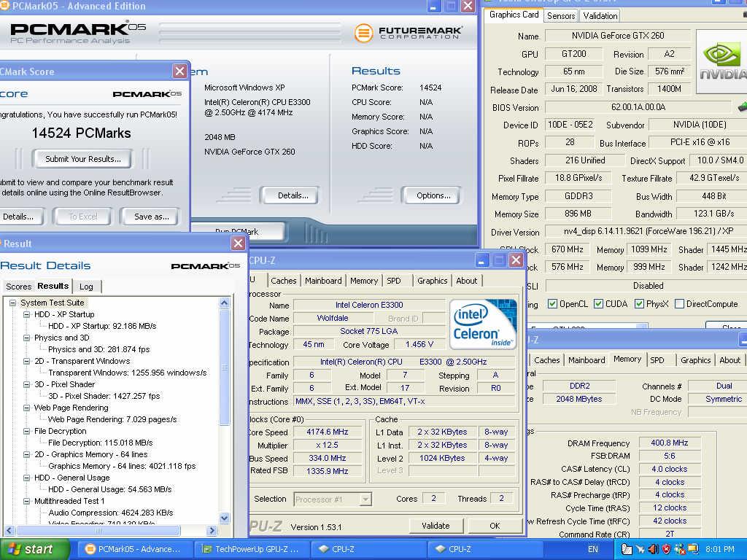747x560 pixels.
Task: Click the Run PCMark button
Action: point(237,232)
